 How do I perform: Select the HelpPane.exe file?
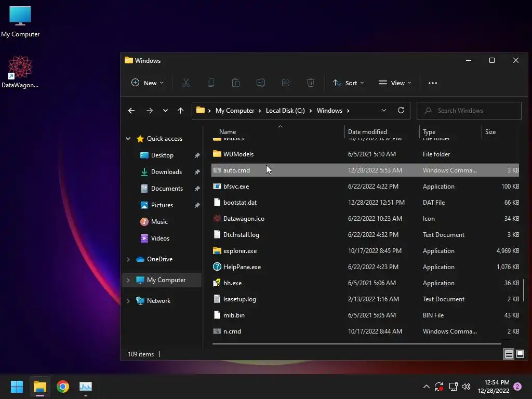pos(365,267)
